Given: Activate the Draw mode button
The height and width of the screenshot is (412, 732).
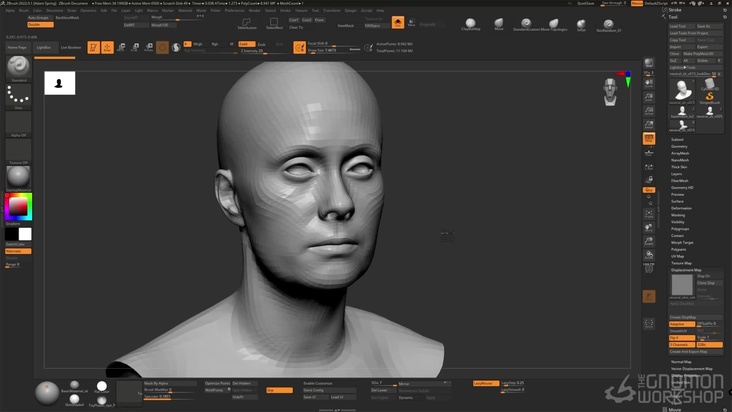Looking at the screenshot, I should 107,47.
